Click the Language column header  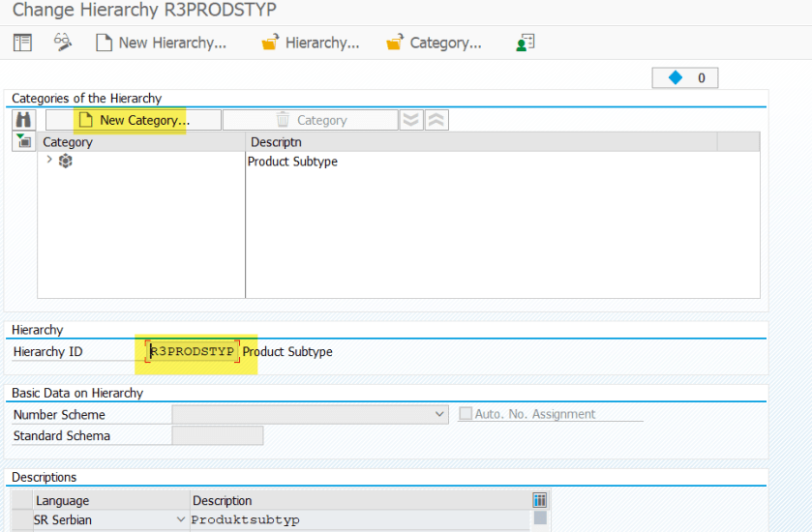tap(111, 500)
